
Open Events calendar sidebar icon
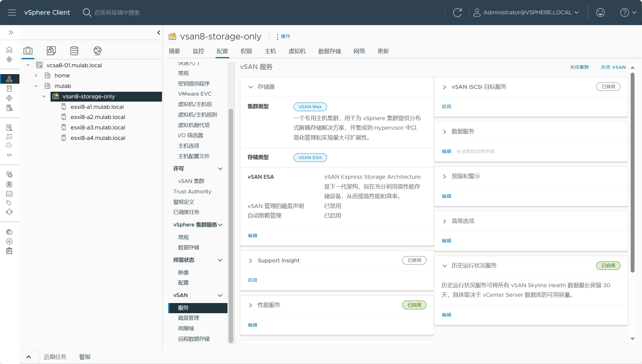9,194
